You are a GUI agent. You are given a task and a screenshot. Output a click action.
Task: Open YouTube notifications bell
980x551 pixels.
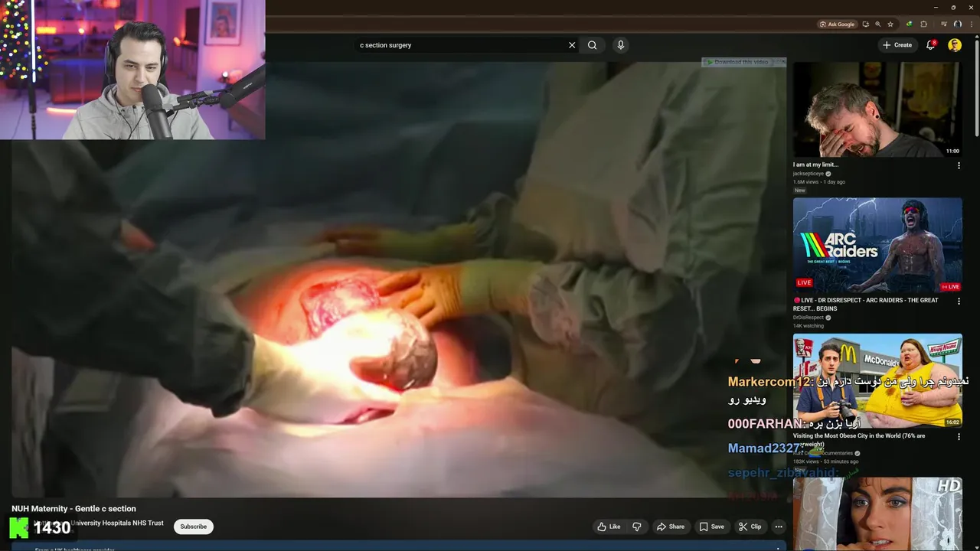931,45
